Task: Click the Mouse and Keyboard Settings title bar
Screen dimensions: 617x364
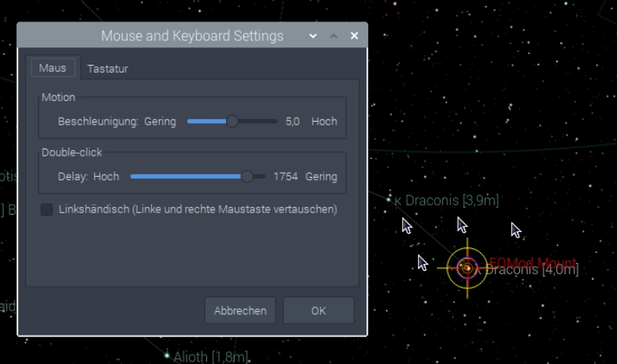Action: click(x=192, y=36)
